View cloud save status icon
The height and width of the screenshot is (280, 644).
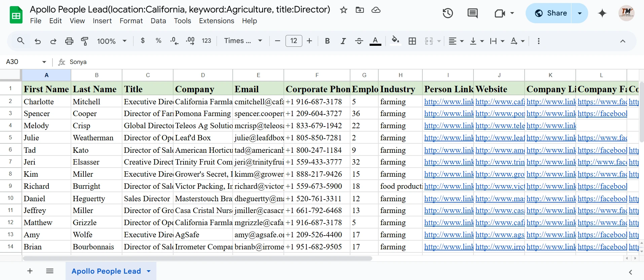pos(376,10)
